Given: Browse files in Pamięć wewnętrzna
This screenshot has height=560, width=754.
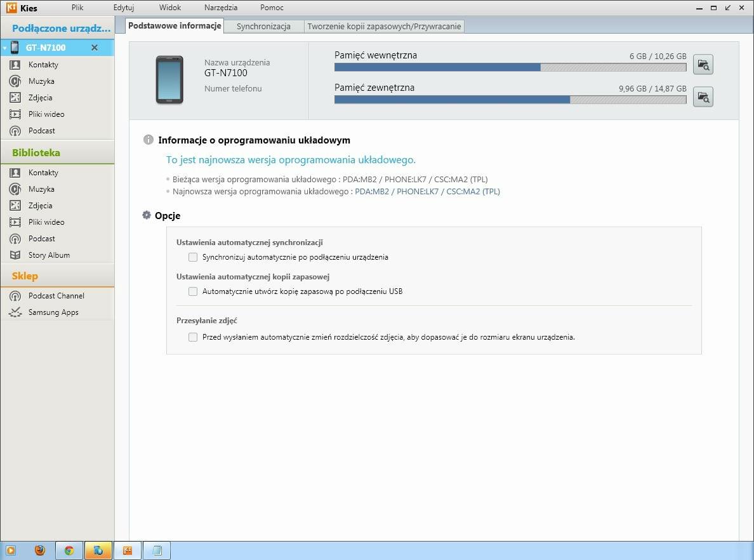Looking at the screenshot, I should pyautogui.click(x=703, y=65).
